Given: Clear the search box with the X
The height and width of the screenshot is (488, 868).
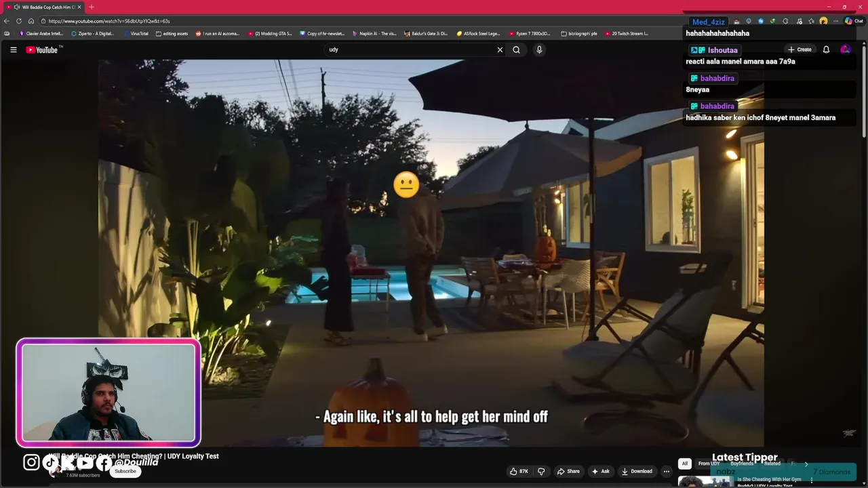Looking at the screenshot, I should coord(500,49).
